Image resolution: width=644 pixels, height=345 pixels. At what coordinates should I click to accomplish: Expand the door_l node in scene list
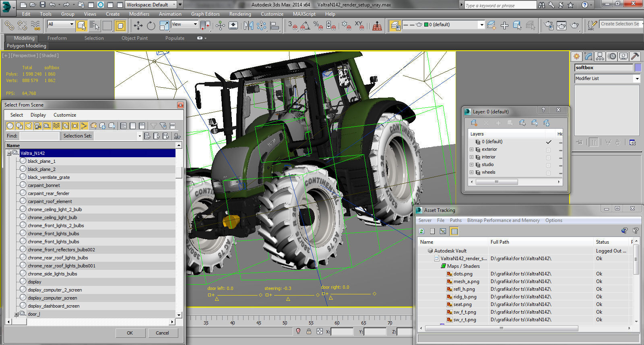click(17, 314)
